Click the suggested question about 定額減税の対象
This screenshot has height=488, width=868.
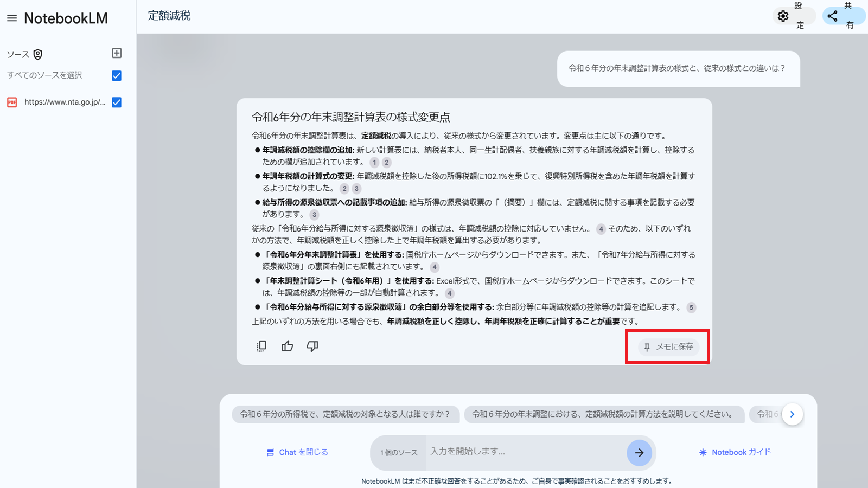tap(346, 414)
